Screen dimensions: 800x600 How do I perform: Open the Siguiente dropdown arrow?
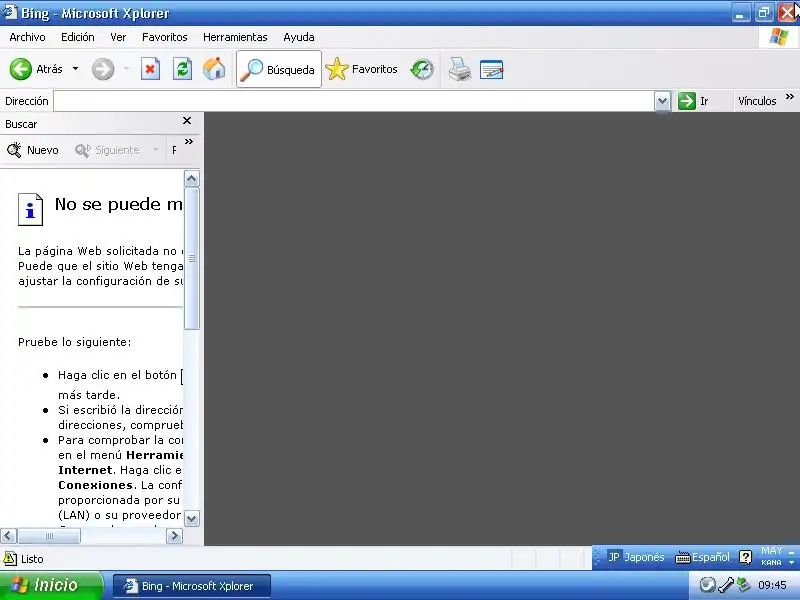[x=155, y=150]
